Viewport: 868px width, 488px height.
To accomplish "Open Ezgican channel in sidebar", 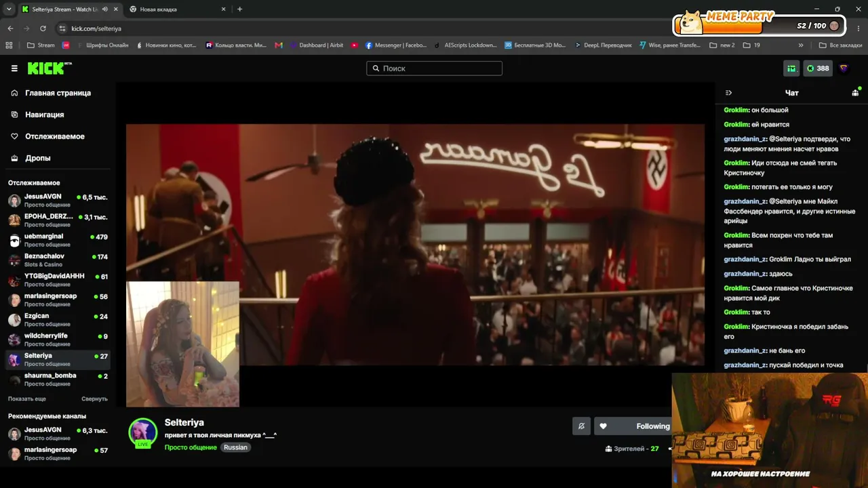I will pos(58,320).
